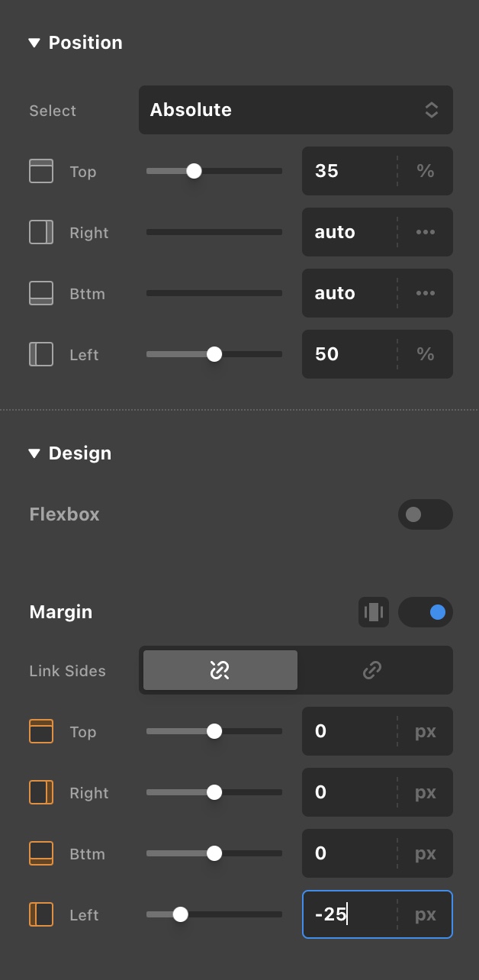
Task: Click the Margin Top orange icon
Action: pyautogui.click(x=41, y=731)
